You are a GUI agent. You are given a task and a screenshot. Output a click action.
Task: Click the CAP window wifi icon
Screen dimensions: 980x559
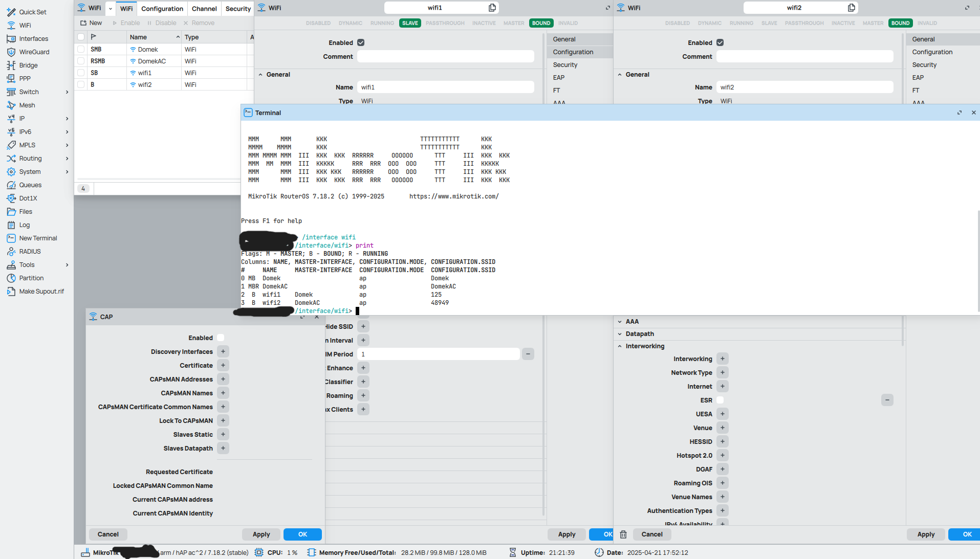tap(93, 317)
